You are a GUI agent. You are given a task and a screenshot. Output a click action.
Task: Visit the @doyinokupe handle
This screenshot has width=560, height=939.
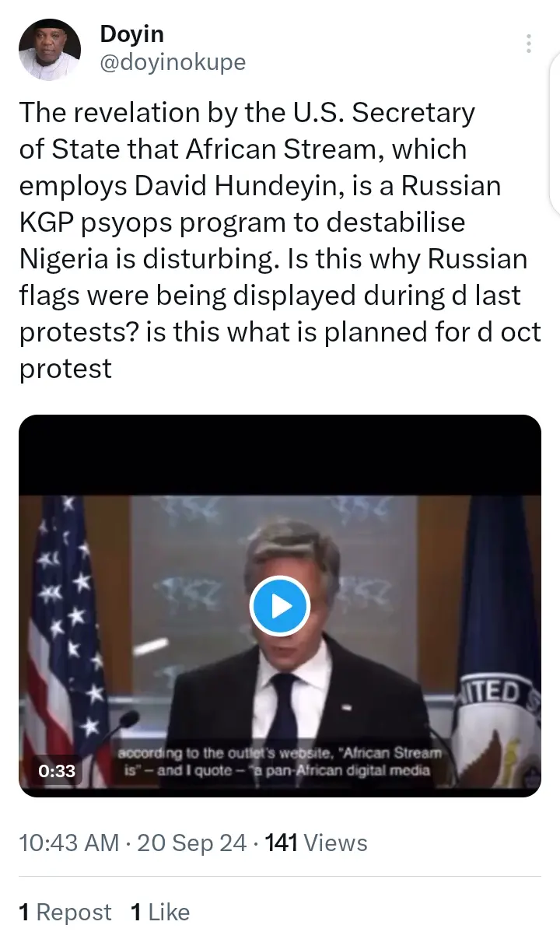(x=173, y=62)
